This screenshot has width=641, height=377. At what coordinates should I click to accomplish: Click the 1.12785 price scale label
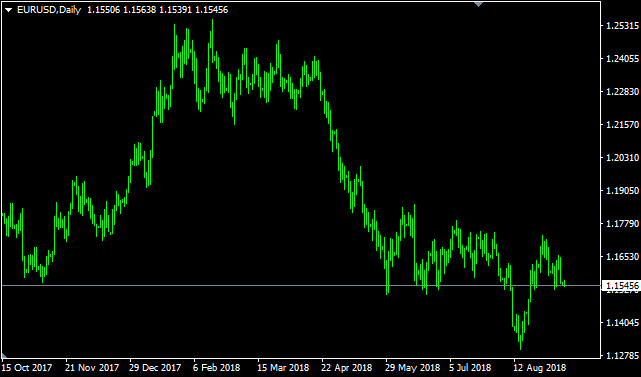pyautogui.click(x=622, y=355)
